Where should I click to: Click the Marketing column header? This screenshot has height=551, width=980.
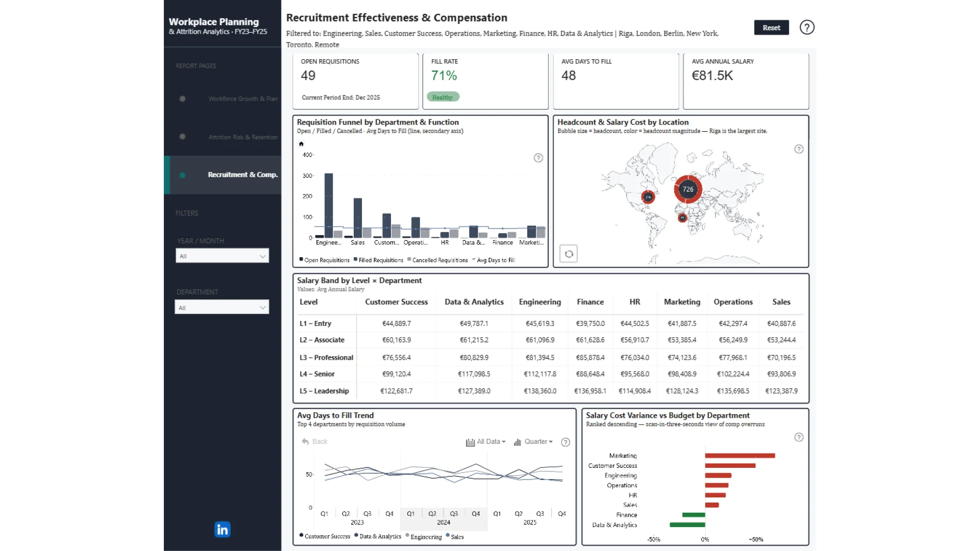coord(682,302)
